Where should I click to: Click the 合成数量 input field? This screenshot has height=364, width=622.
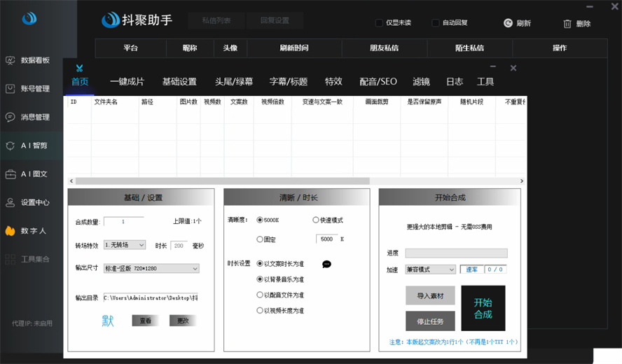coord(123,222)
